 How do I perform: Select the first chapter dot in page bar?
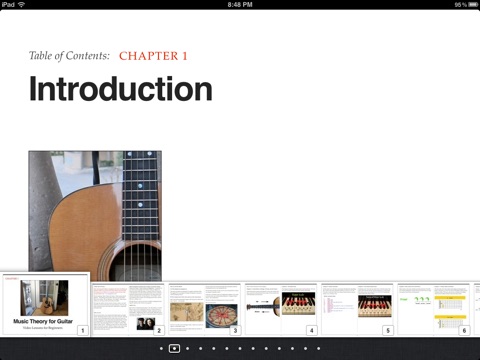[x=161, y=348]
